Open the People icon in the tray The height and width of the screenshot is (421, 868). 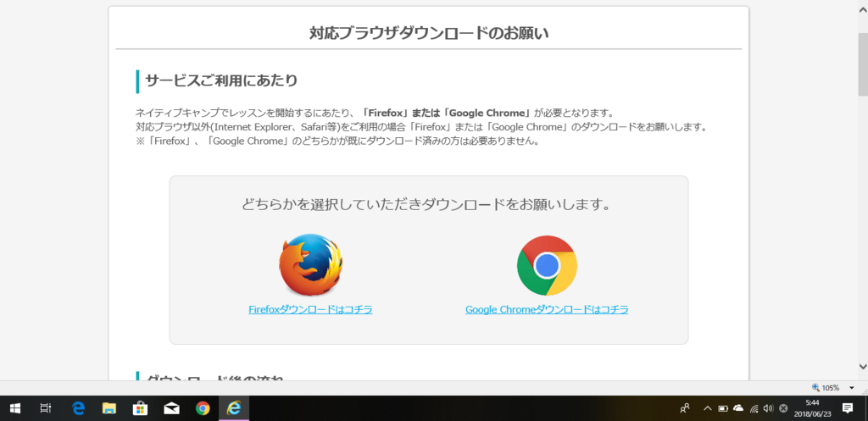point(685,409)
